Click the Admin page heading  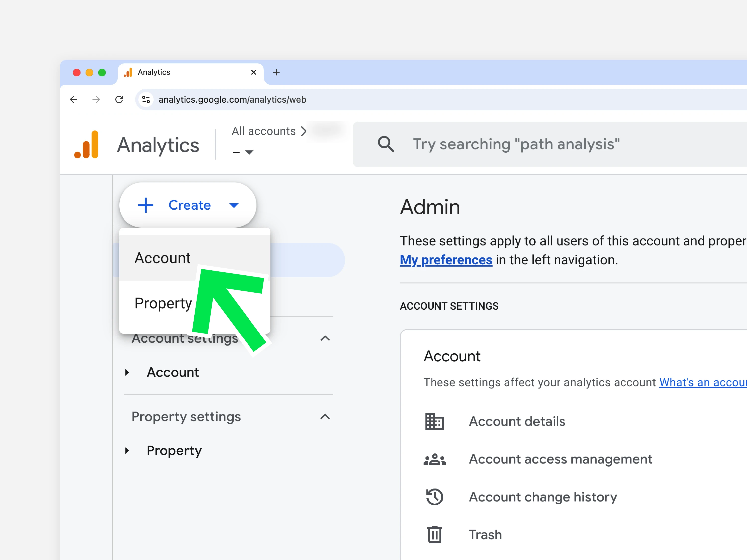point(430,207)
